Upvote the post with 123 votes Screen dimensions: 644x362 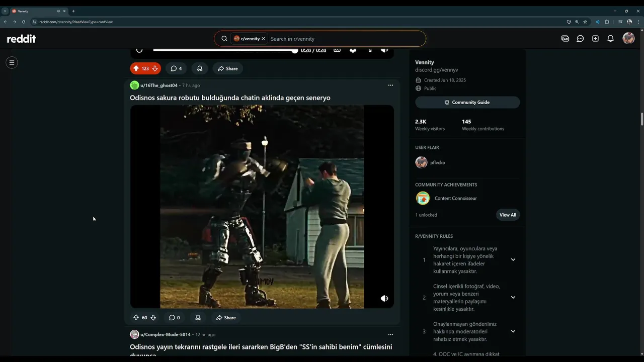136,68
